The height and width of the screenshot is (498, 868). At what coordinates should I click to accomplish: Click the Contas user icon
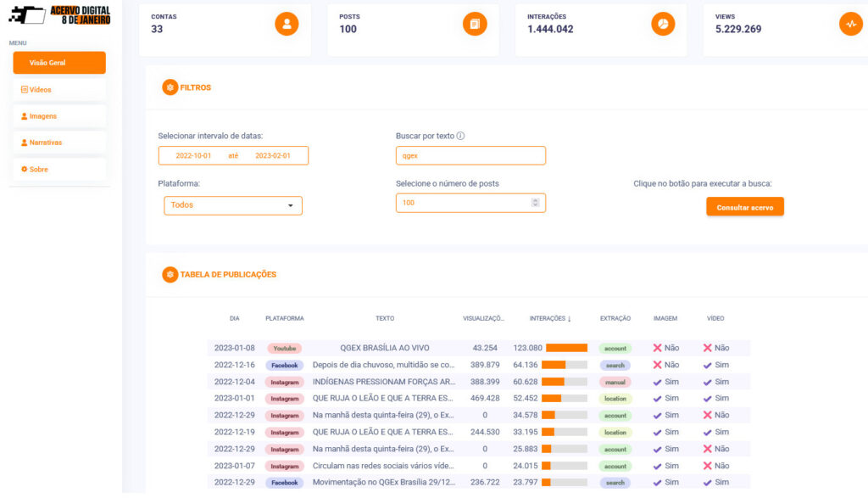pos(287,24)
